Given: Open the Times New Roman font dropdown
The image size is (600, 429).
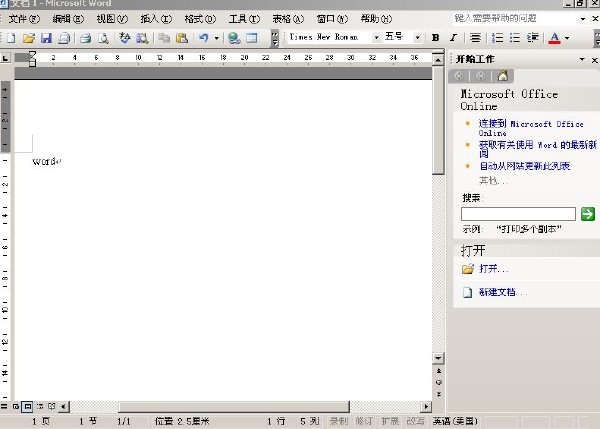Looking at the screenshot, I should pos(376,38).
